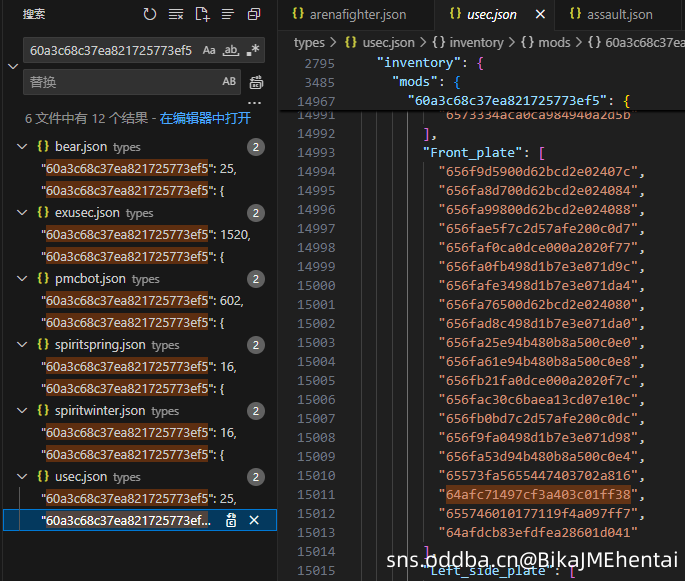The width and height of the screenshot is (685, 581).
Task: Enable Match Whole Word option
Action: point(231,50)
